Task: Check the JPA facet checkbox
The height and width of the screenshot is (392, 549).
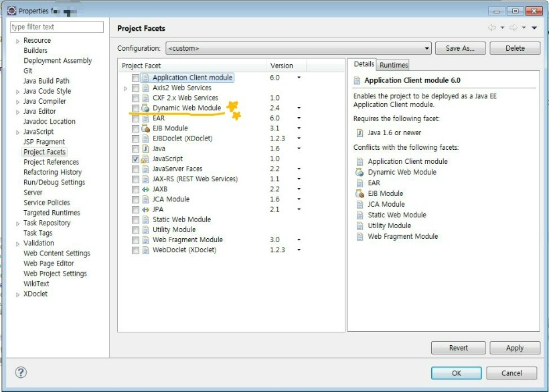Action: [x=135, y=210]
